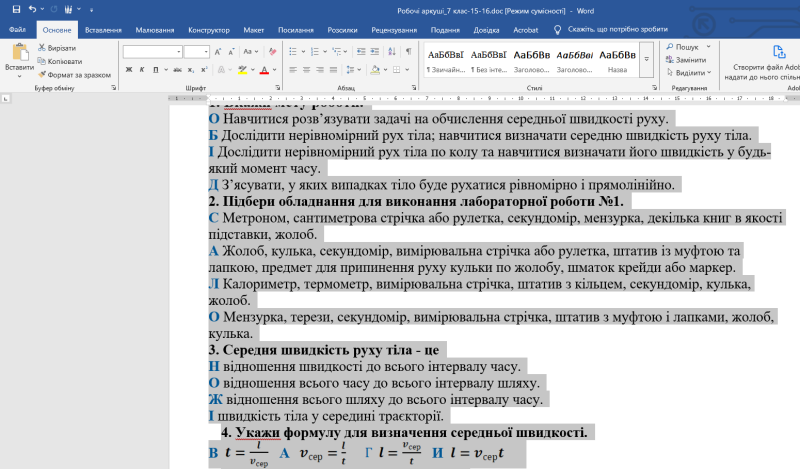Toggle underline П formatting
Screen dimensions: 800x469
coord(156,69)
